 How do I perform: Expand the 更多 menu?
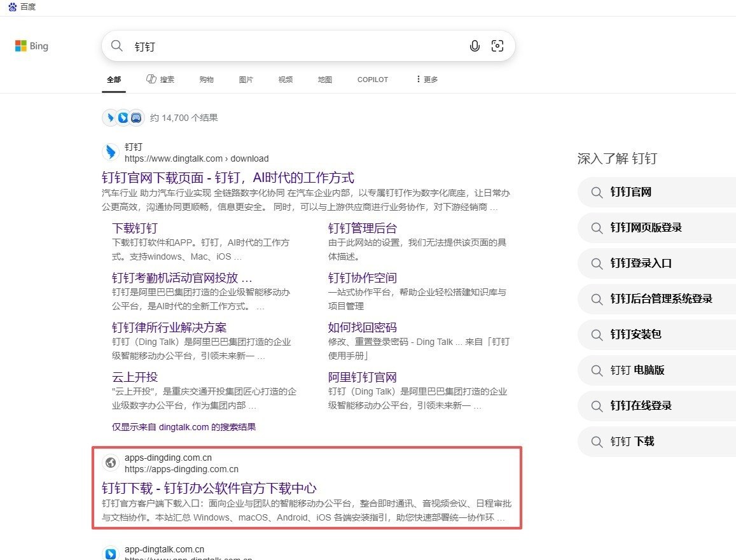coord(427,80)
